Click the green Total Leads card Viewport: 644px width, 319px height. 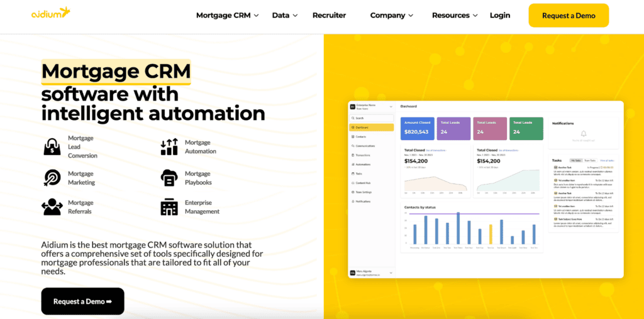pos(526,128)
